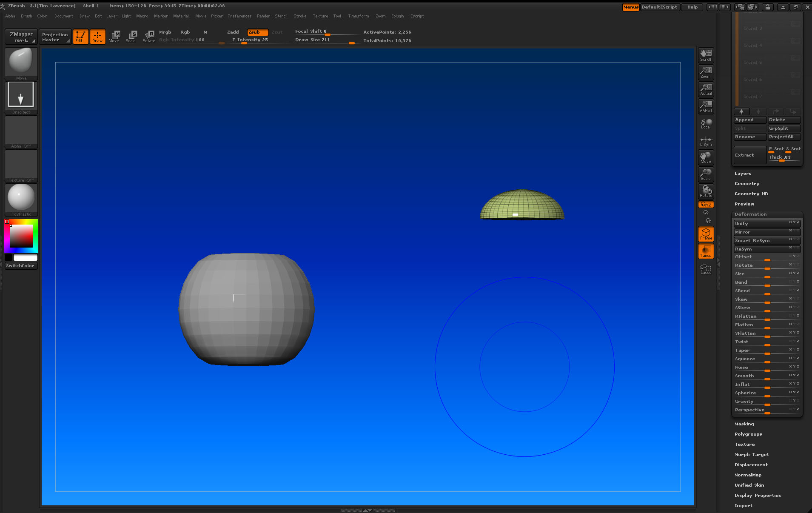Click the AAHalf view icon
This screenshot has width=812, height=513.
706,106
